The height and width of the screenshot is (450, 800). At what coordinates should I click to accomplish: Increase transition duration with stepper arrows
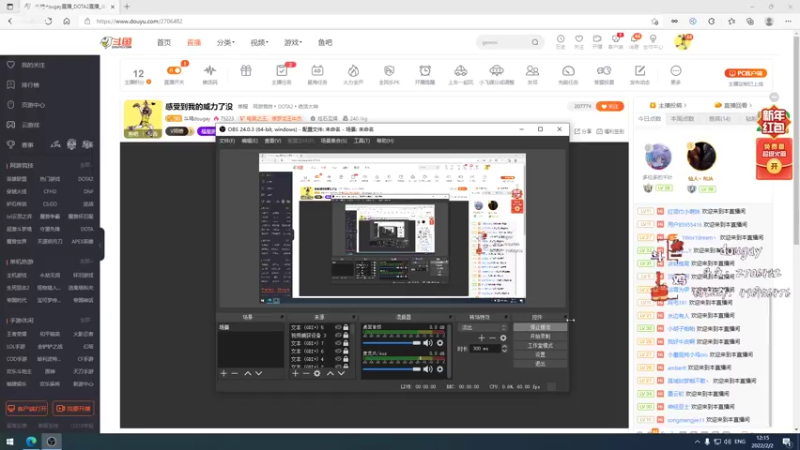pos(504,346)
